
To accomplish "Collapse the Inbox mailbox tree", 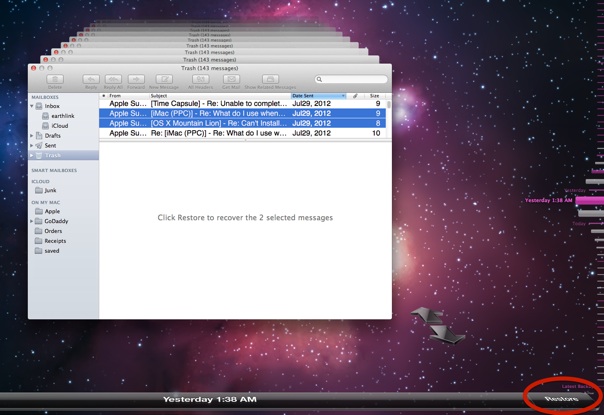I will tap(33, 106).
